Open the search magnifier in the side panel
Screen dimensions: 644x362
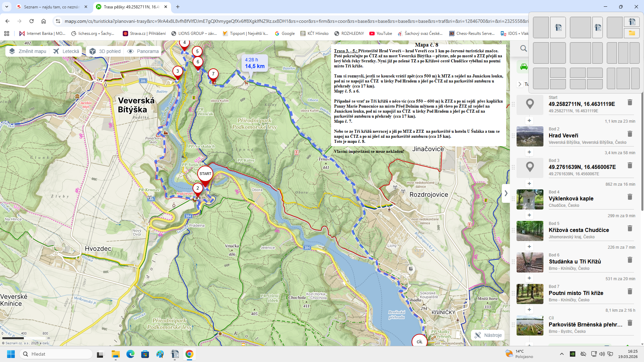[523, 49]
